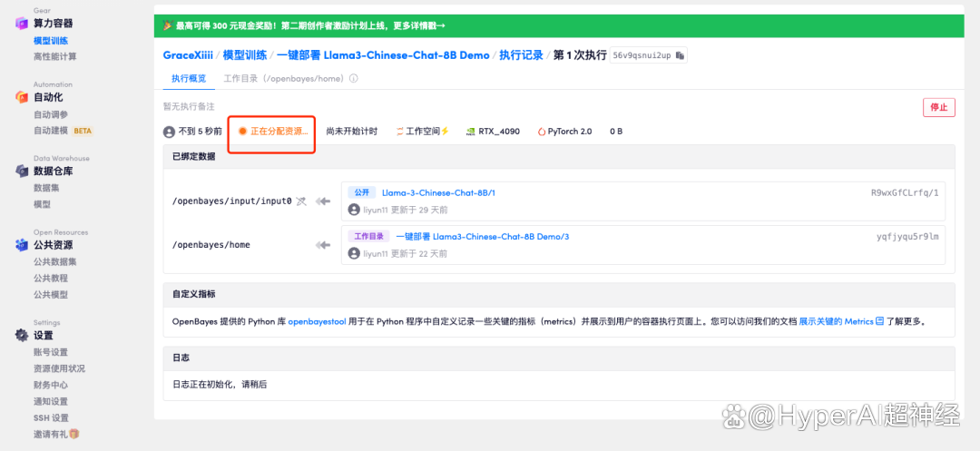The width and height of the screenshot is (980, 451).
Task: Open 模型训练 in sidebar
Action: click(x=51, y=41)
